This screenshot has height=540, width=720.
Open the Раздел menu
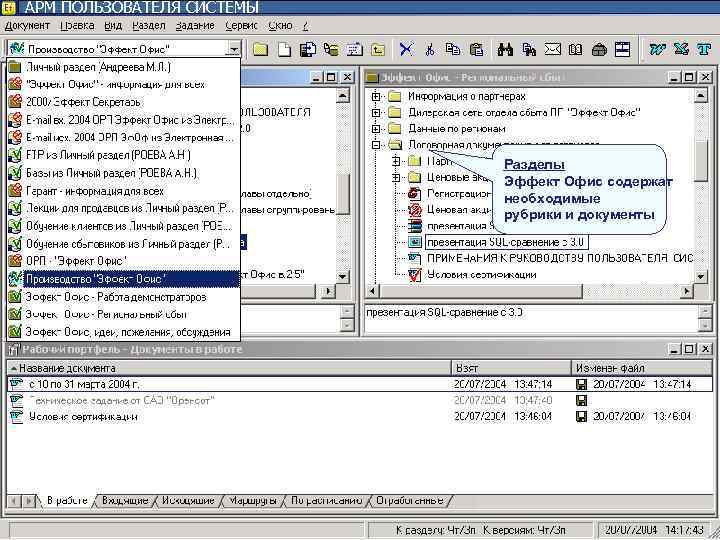(149, 26)
